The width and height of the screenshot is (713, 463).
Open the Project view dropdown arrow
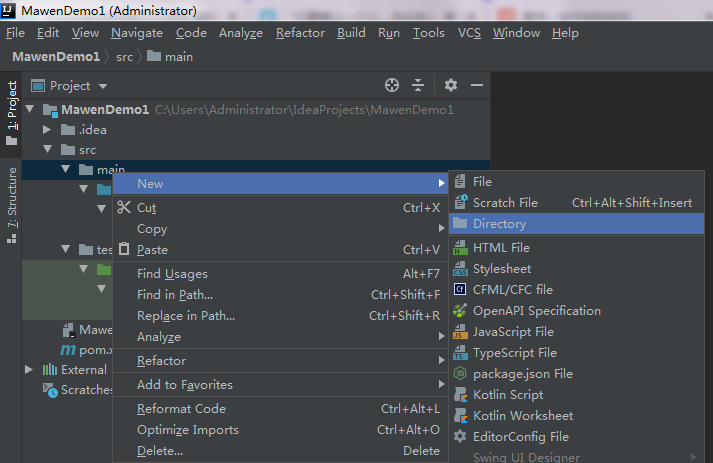(103, 86)
